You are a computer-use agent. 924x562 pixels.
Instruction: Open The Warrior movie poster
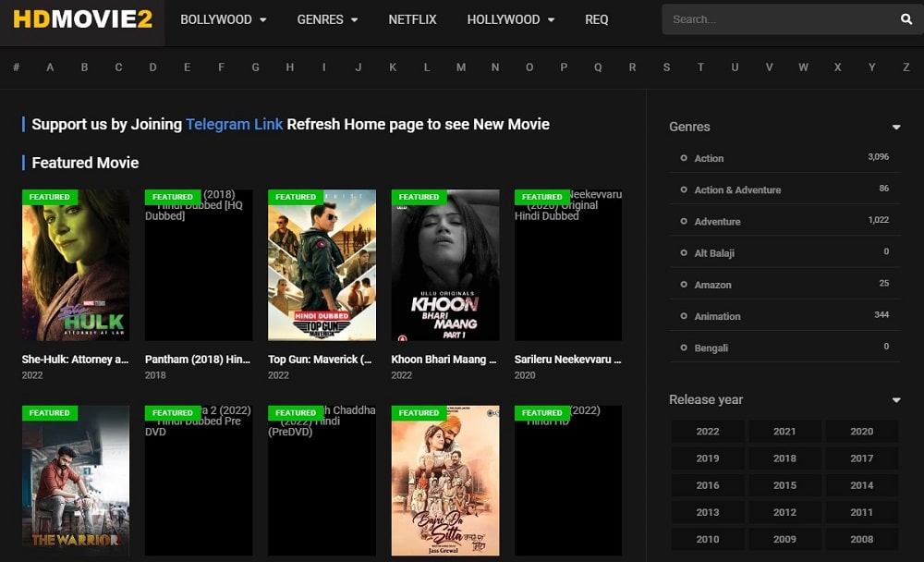point(76,481)
